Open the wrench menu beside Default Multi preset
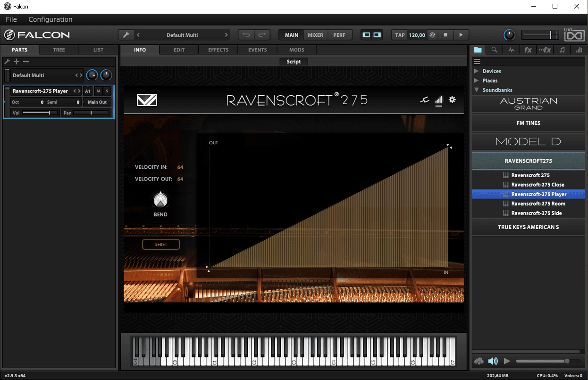The image size is (588, 380). click(126, 35)
